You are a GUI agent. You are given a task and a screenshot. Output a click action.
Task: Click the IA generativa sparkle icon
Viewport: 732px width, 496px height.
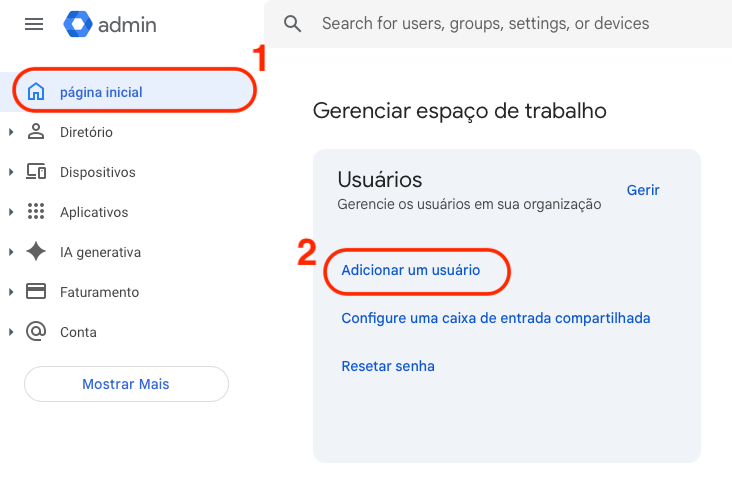[x=36, y=252]
